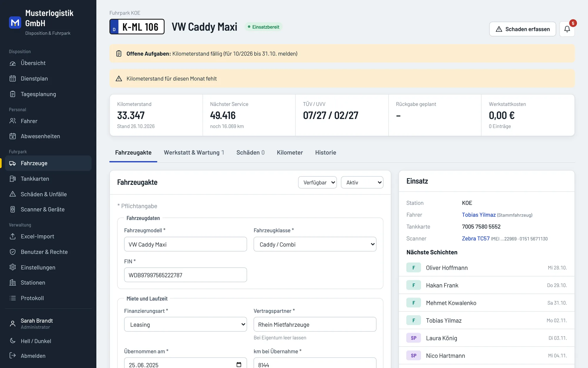This screenshot has height=368, width=588.
Task: Select the Oliver Hoffmann shift row
Action: point(487,268)
